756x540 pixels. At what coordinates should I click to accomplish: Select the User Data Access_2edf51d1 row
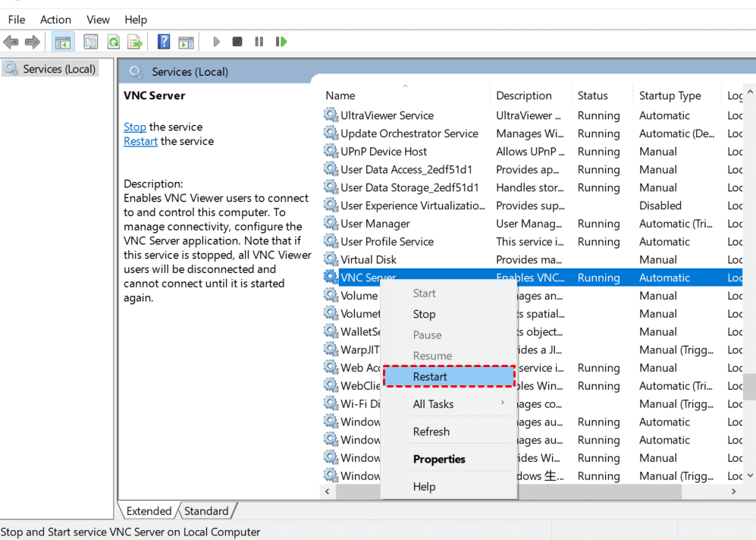(533, 169)
